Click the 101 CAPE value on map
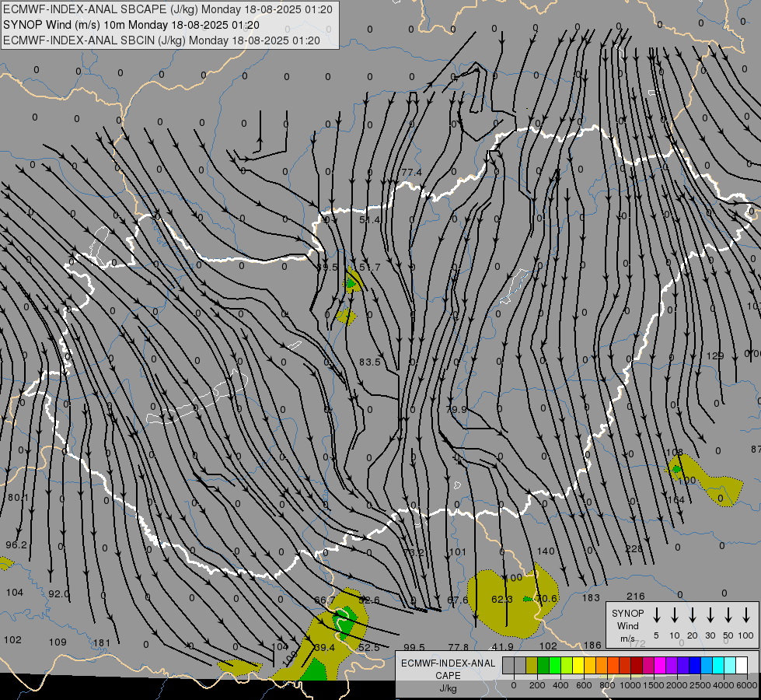This screenshot has width=761, height=700. tap(458, 552)
